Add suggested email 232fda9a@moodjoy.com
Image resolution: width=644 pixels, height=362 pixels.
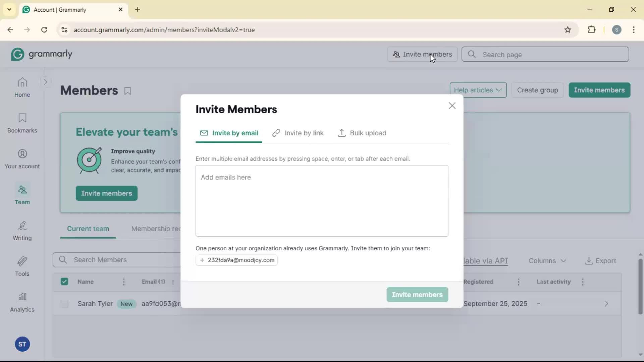click(236, 260)
